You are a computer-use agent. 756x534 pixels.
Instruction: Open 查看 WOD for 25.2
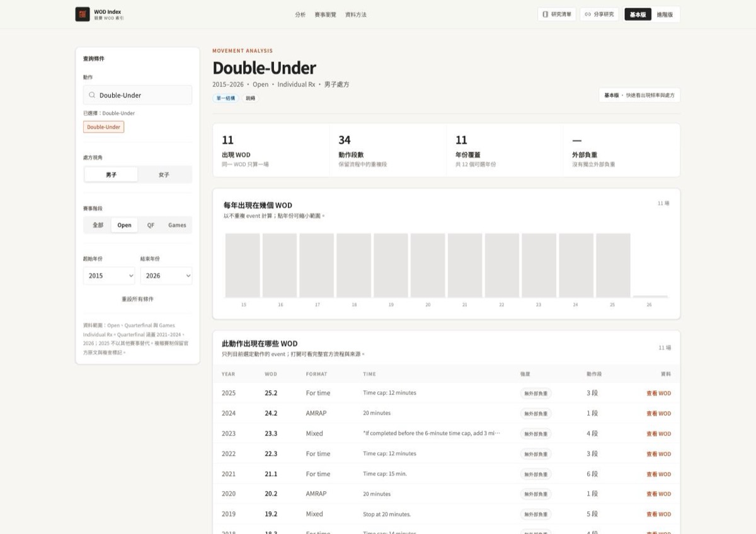click(658, 393)
